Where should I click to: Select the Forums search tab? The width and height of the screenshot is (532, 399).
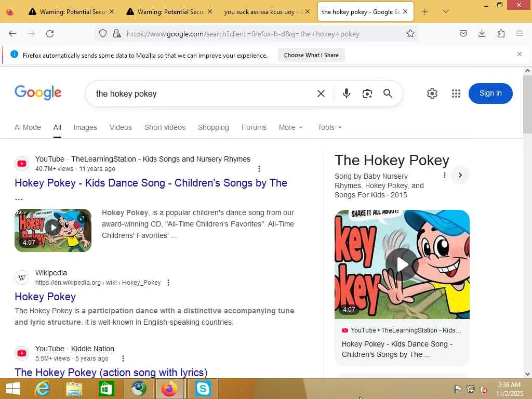pyautogui.click(x=254, y=127)
